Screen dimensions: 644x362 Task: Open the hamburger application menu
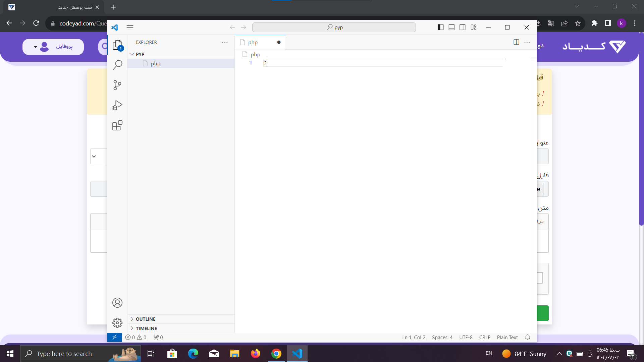click(130, 27)
